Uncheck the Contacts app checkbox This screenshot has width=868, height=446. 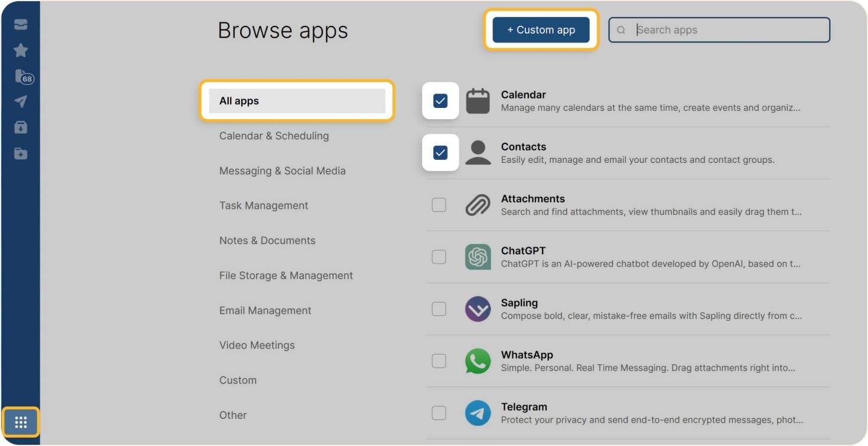coord(440,153)
